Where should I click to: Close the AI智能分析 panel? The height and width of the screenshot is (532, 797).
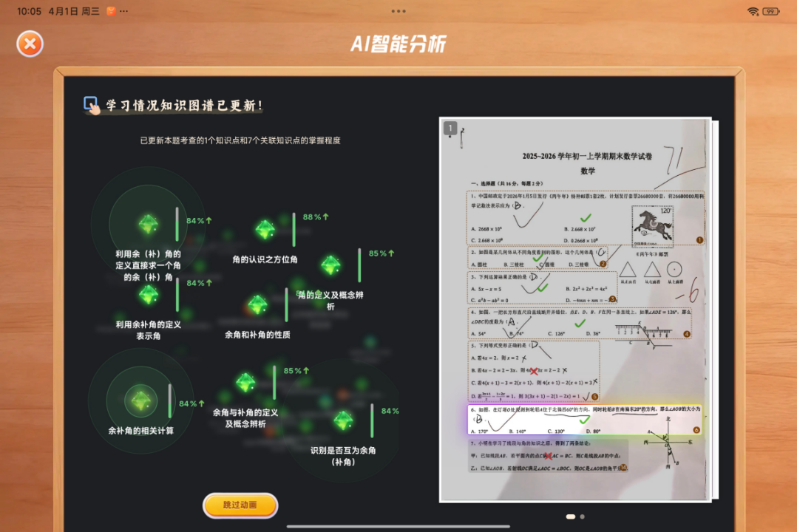pyautogui.click(x=30, y=44)
